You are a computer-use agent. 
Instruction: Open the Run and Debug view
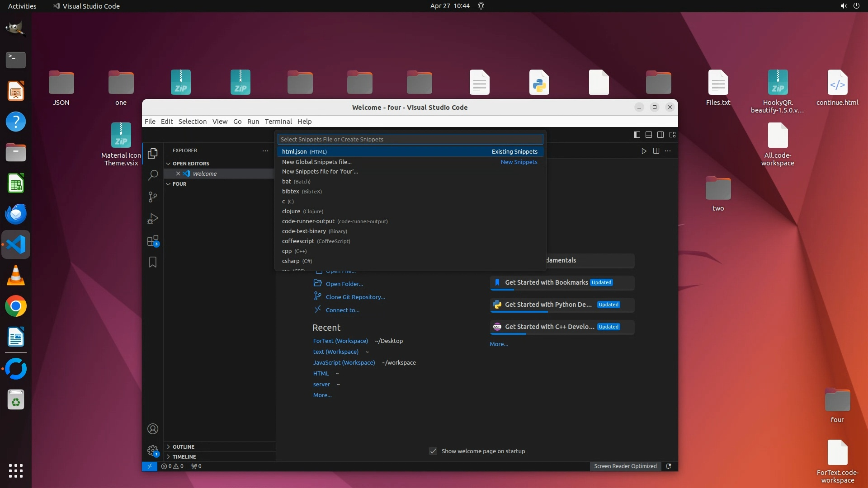click(153, 219)
